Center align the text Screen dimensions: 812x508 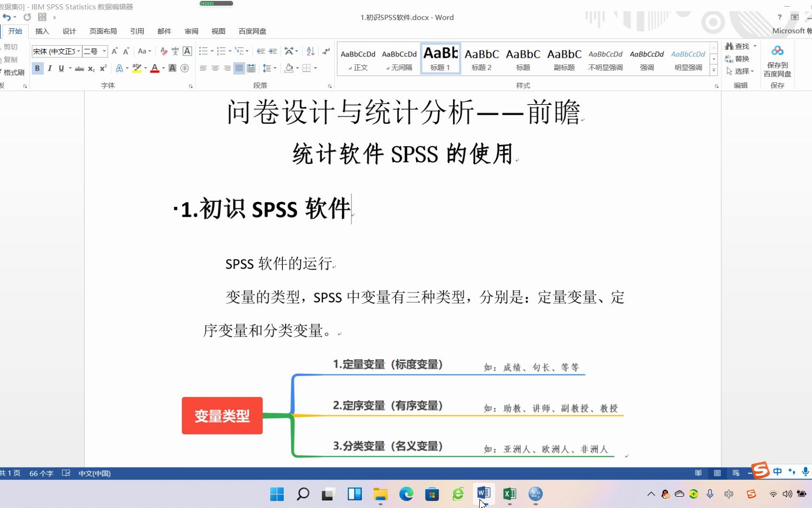(x=215, y=69)
